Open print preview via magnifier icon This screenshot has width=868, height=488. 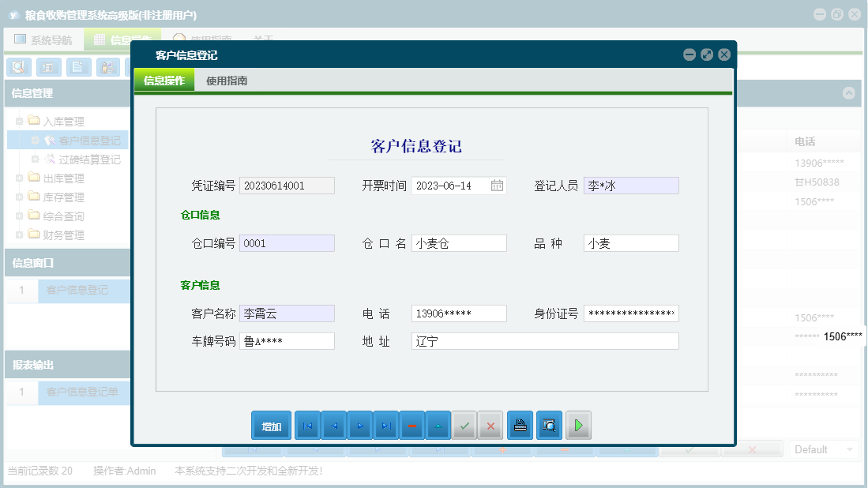coord(548,425)
